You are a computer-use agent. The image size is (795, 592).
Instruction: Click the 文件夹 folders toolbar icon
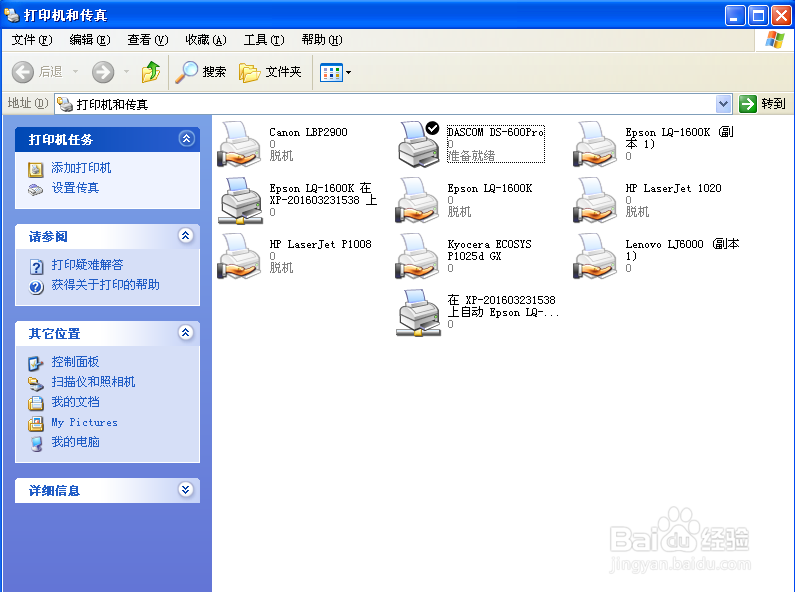(249, 72)
